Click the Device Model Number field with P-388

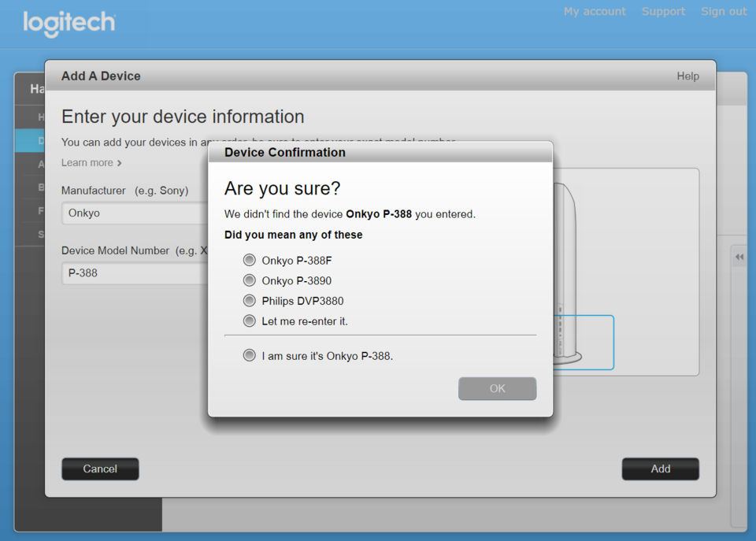coord(135,273)
